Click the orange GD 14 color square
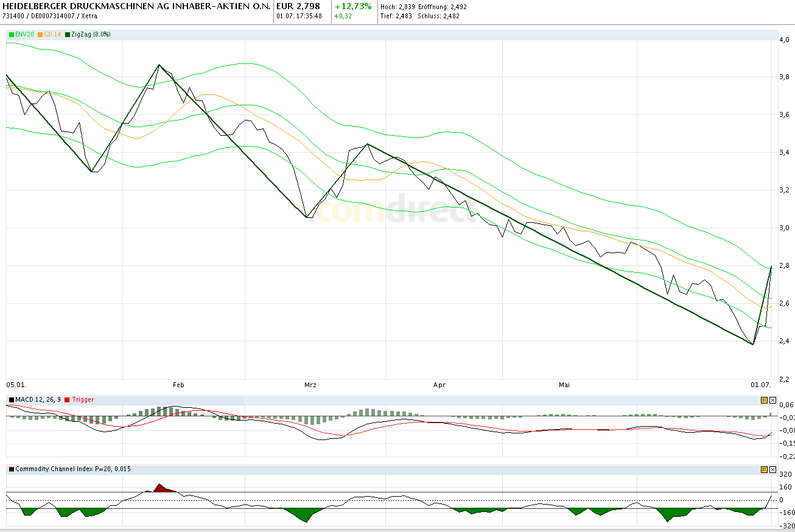This screenshot has width=795, height=532. [x=40, y=35]
